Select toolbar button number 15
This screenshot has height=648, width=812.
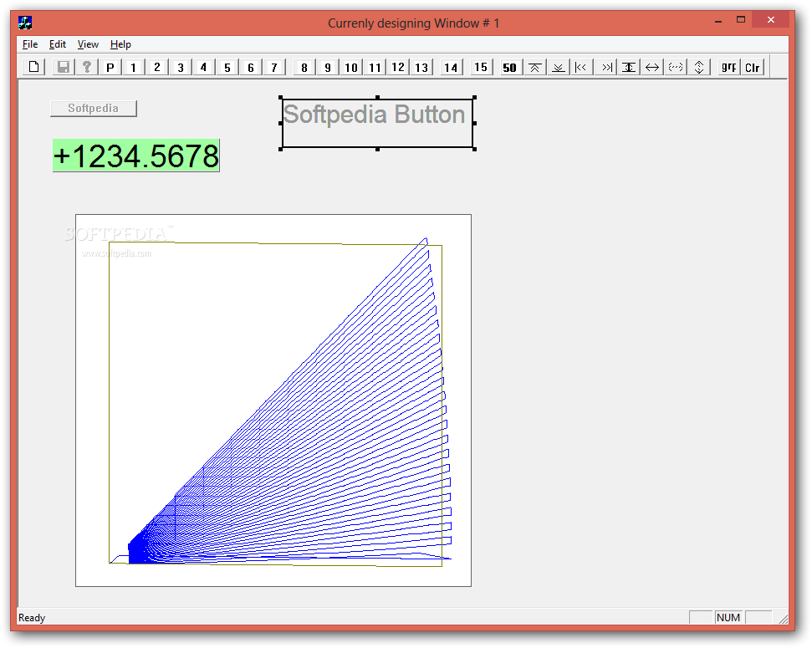[x=481, y=67]
